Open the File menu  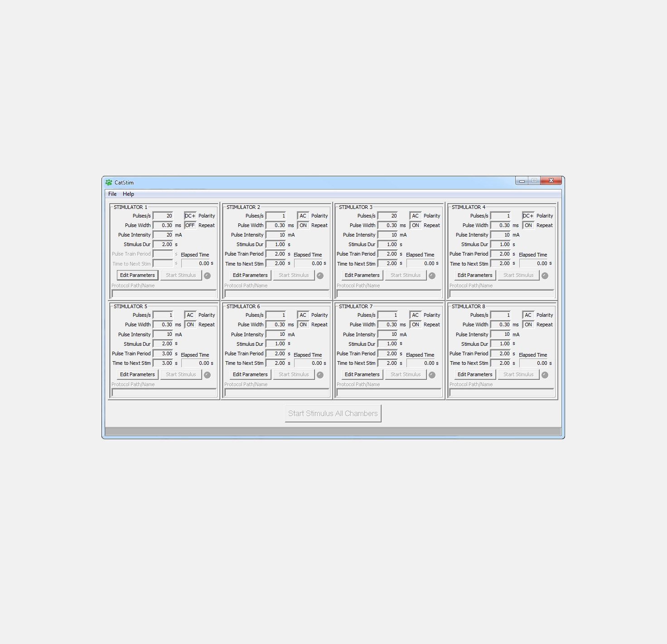[112, 194]
